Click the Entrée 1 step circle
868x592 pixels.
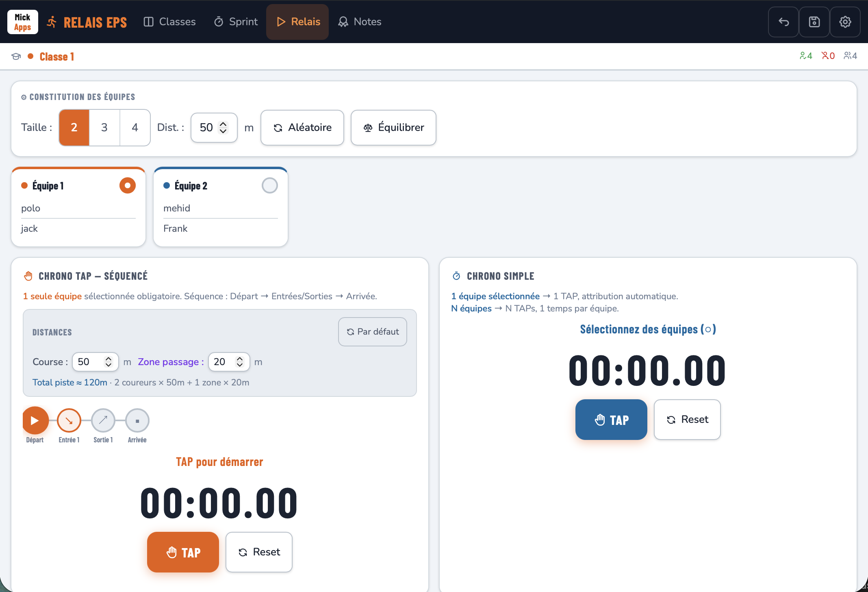point(69,420)
